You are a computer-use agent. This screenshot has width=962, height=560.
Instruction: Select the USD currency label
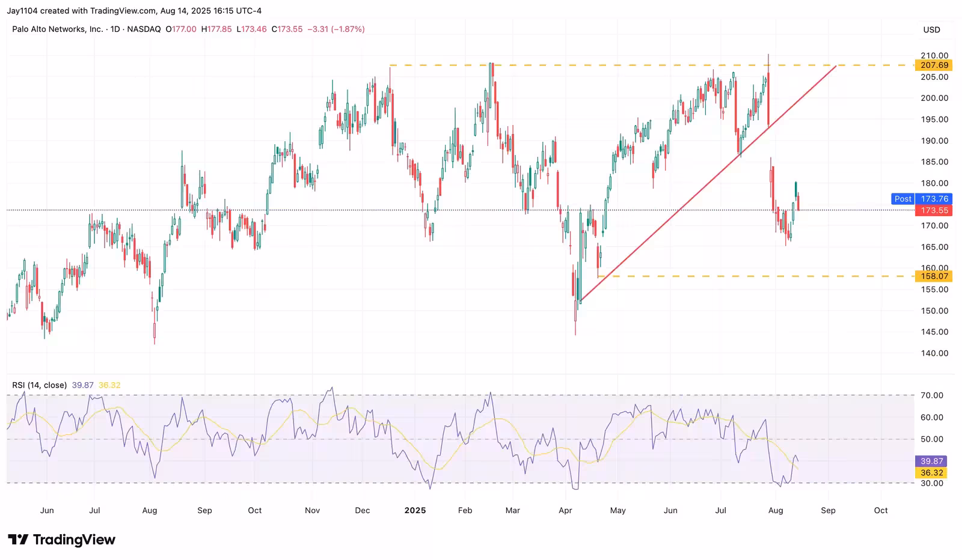[x=931, y=29]
